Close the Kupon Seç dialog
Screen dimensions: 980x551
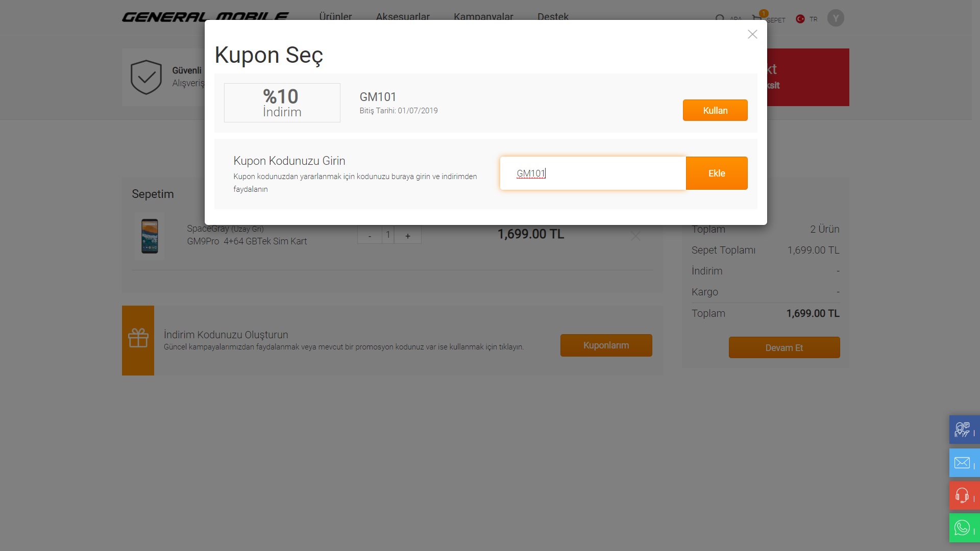[752, 34]
